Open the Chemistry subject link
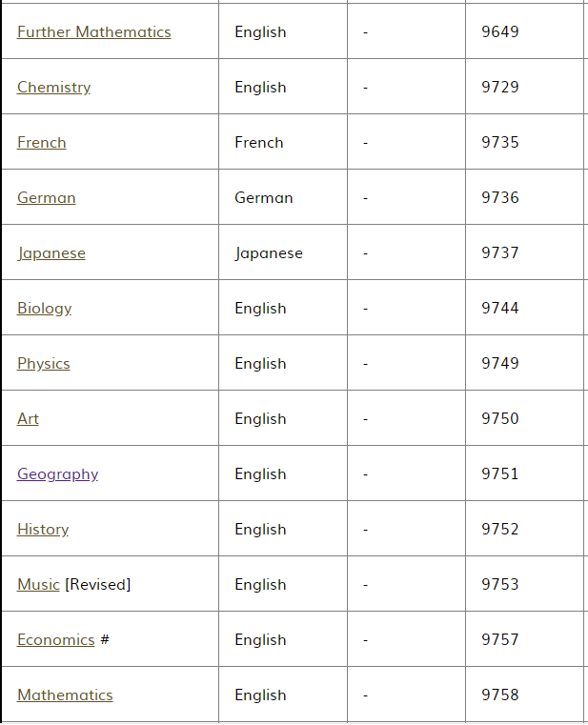The width and height of the screenshot is (588, 725). 53,88
